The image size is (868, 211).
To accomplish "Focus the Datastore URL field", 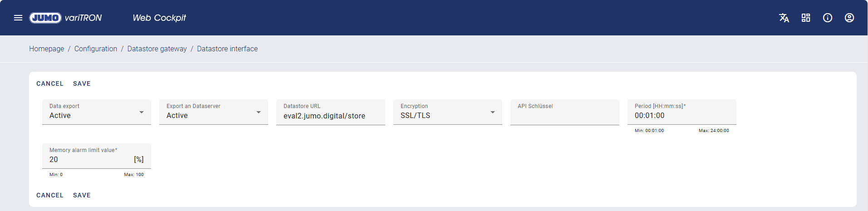I will point(330,116).
